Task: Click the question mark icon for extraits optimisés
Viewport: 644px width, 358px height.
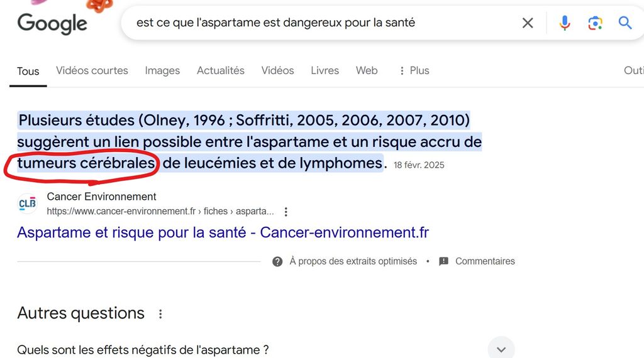Action: (277, 262)
